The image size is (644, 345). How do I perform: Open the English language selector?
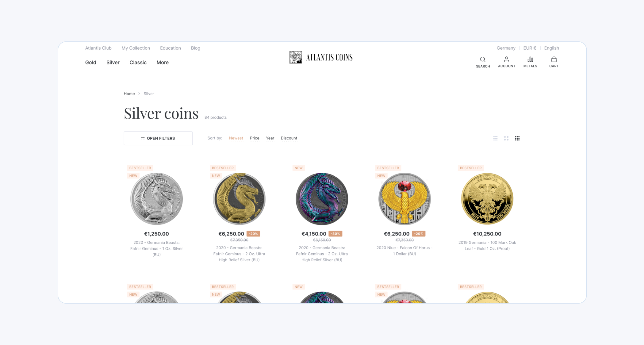coord(551,48)
